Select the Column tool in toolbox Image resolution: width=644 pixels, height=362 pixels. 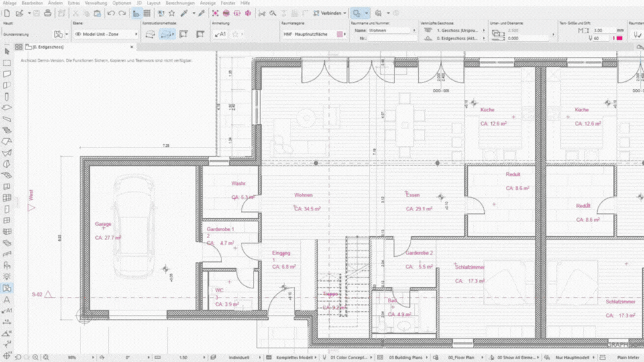coord(7,97)
